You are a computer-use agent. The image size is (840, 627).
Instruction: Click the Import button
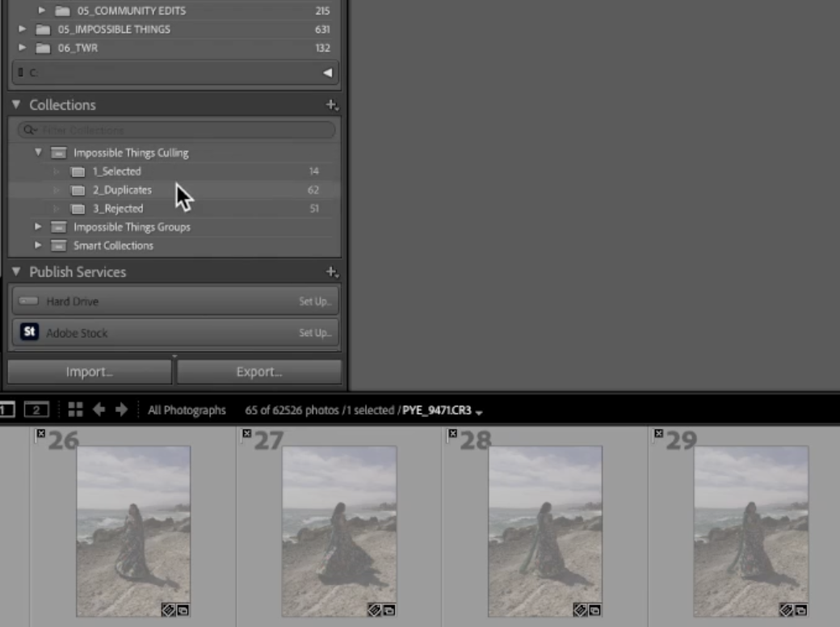pos(89,372)
